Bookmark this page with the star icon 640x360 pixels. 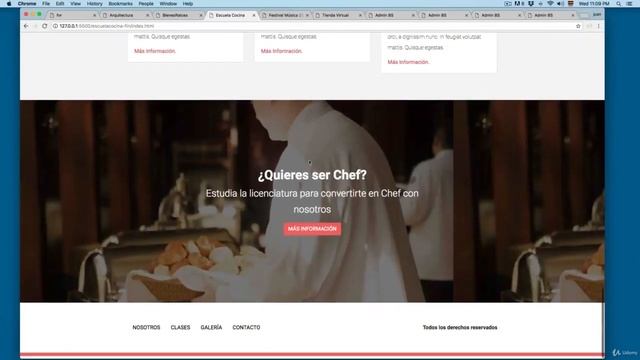pyautogui.click(x=578, y=26)
